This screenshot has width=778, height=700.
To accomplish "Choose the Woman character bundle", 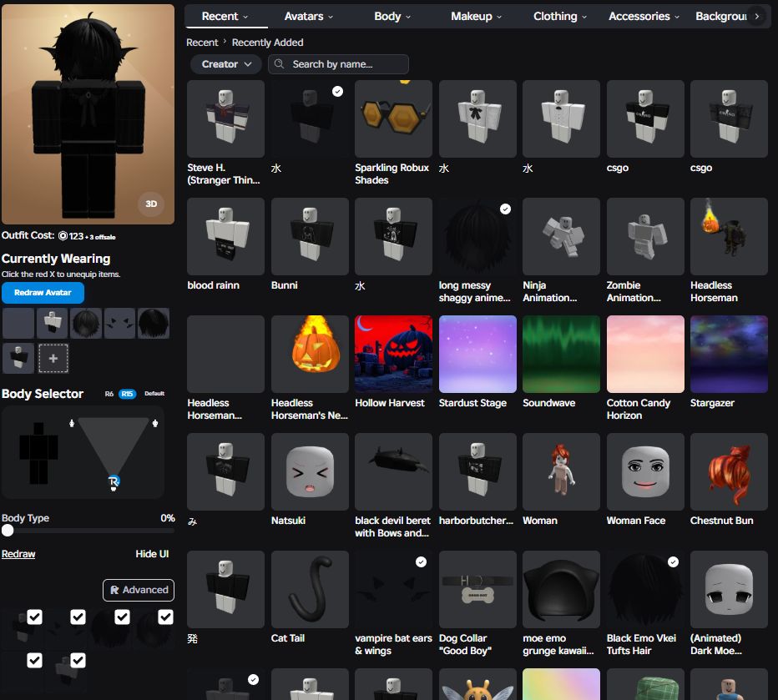I will 561,471.
